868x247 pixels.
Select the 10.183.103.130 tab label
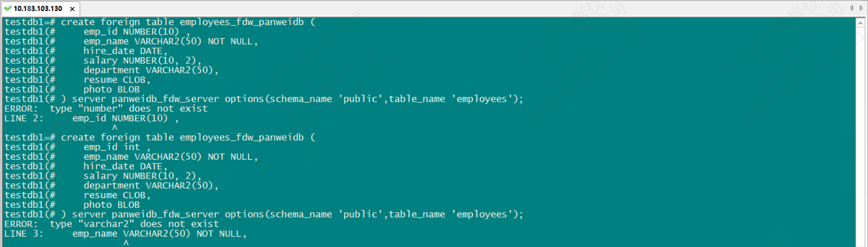pyautogui.click(x=38, y=9)
